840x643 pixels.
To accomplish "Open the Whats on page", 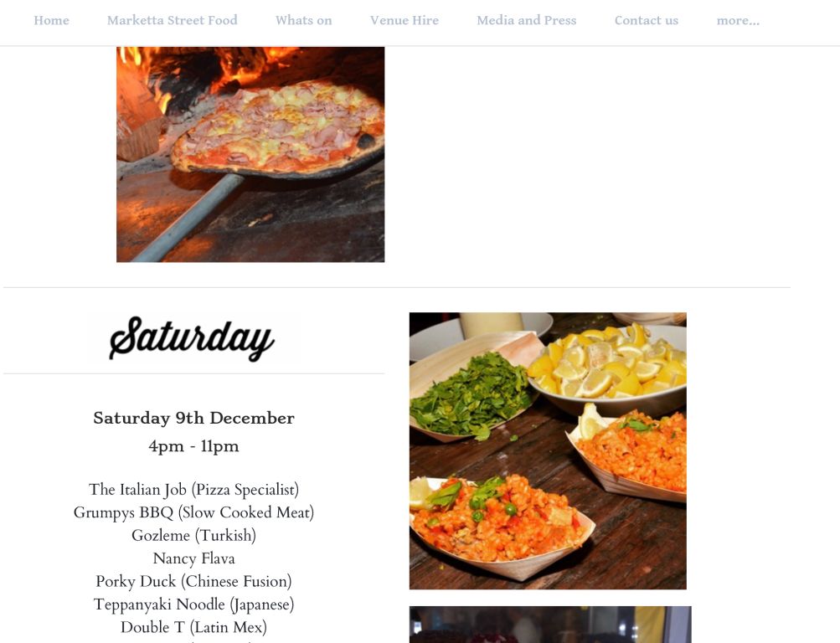I will click(x=304, y=20).
